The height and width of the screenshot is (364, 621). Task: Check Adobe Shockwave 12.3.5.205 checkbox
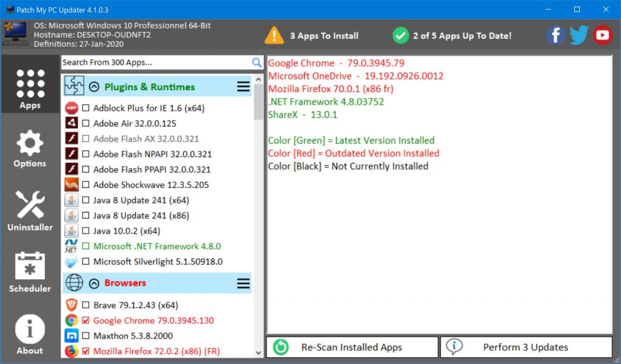(x=86, y=185)
